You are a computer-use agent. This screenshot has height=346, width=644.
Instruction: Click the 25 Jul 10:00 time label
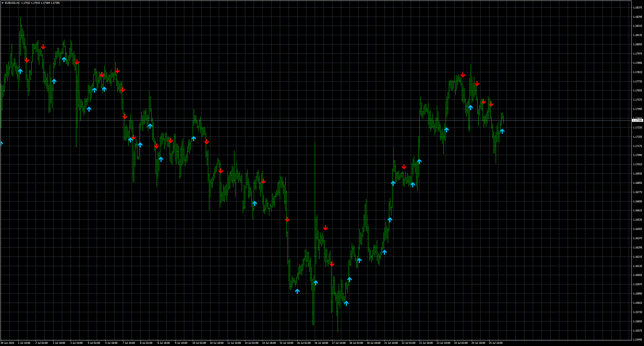(496, 343)
